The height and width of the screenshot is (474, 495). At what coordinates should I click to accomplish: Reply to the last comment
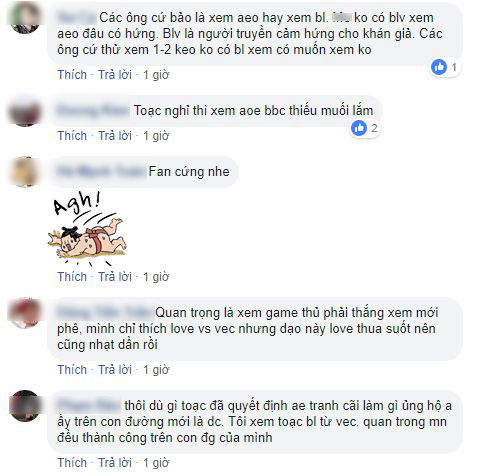pyautogui.click(x=115, y=463)
